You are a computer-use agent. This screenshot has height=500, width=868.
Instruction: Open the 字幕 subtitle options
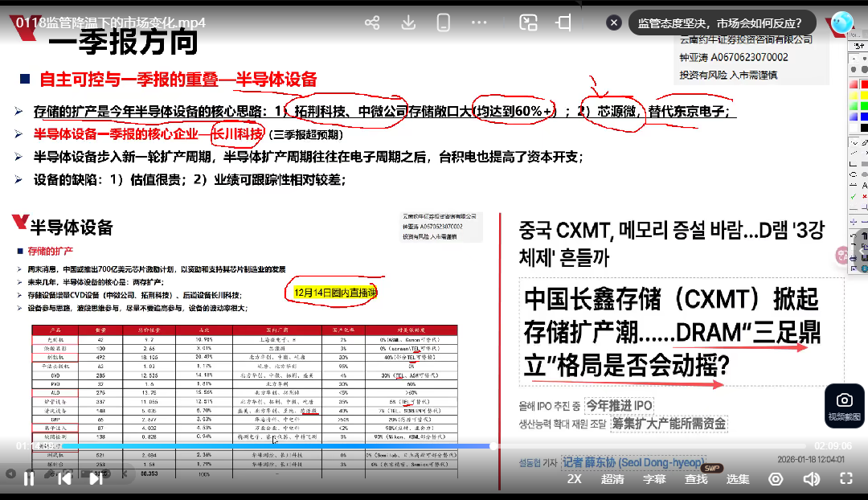click(x=653, y=479)
